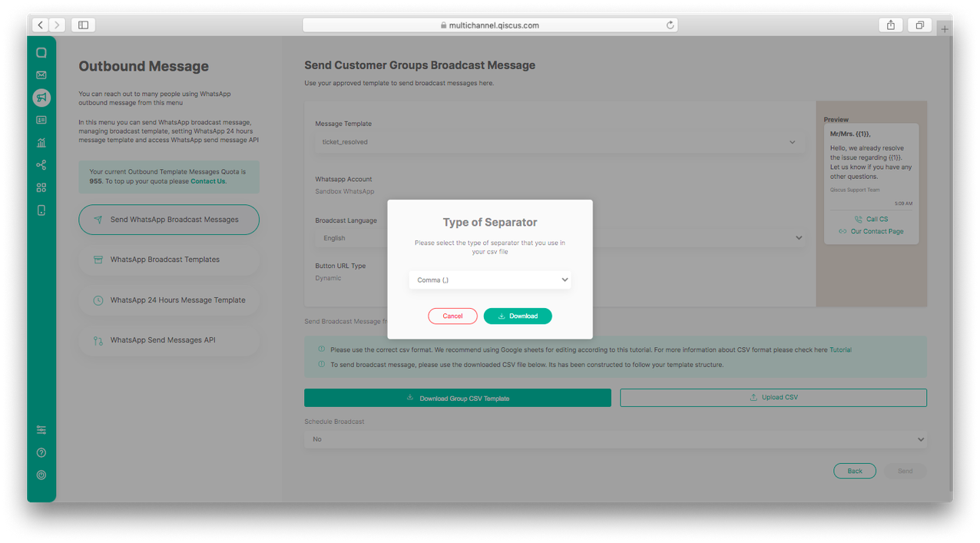
Task: Open the broadcast megaphone icon in sidebar
Action: tap(41, 97)
